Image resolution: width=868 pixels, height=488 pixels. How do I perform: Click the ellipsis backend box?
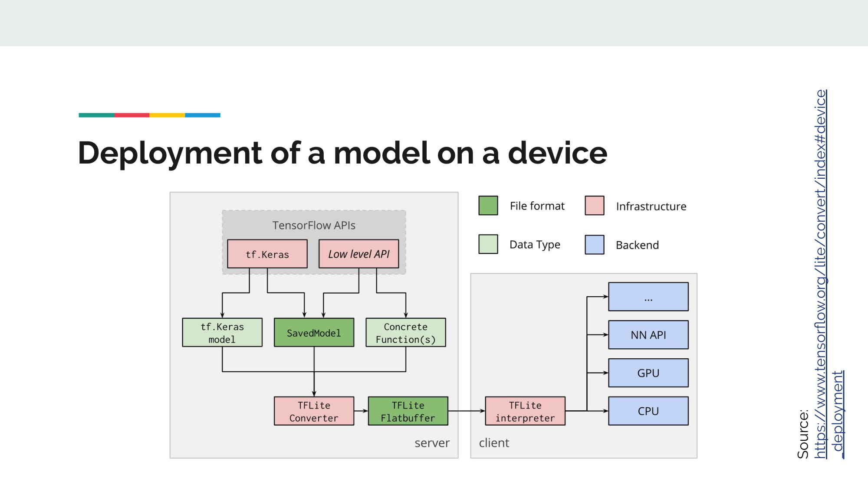tap(648, 297)
